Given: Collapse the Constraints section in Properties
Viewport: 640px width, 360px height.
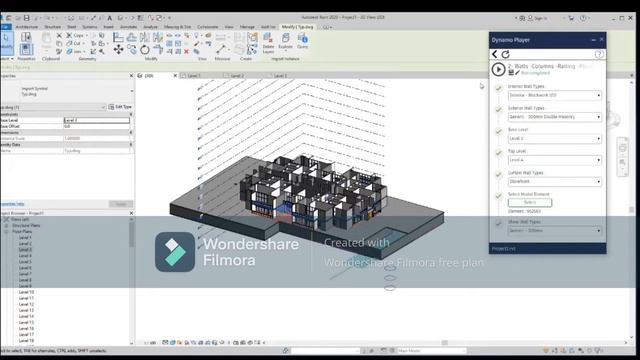Looking at the screenshot, I should point(131,115).
